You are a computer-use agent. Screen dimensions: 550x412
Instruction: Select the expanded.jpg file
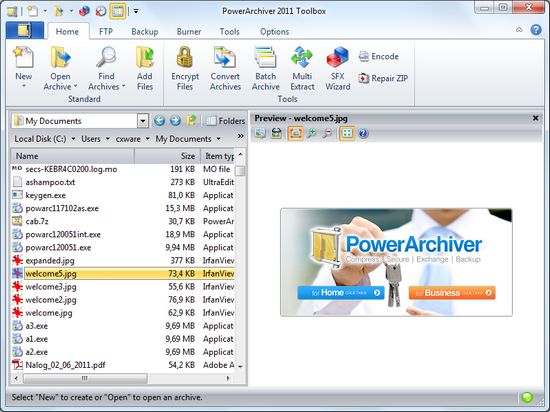tap(123, 261)
